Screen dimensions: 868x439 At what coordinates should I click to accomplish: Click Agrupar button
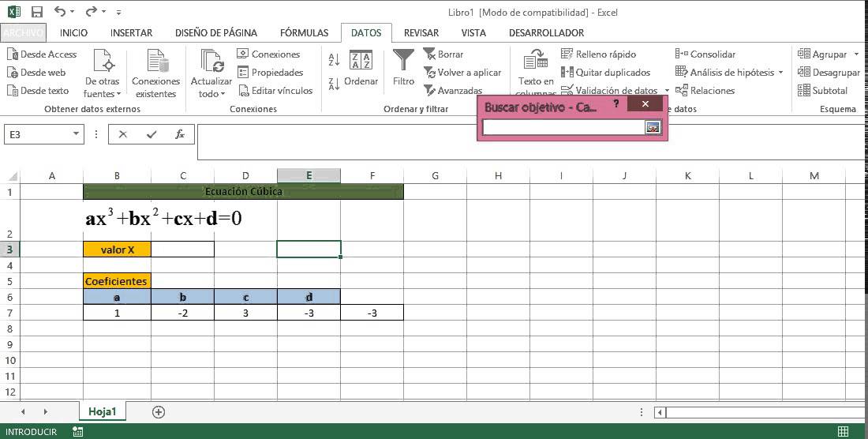822,54
